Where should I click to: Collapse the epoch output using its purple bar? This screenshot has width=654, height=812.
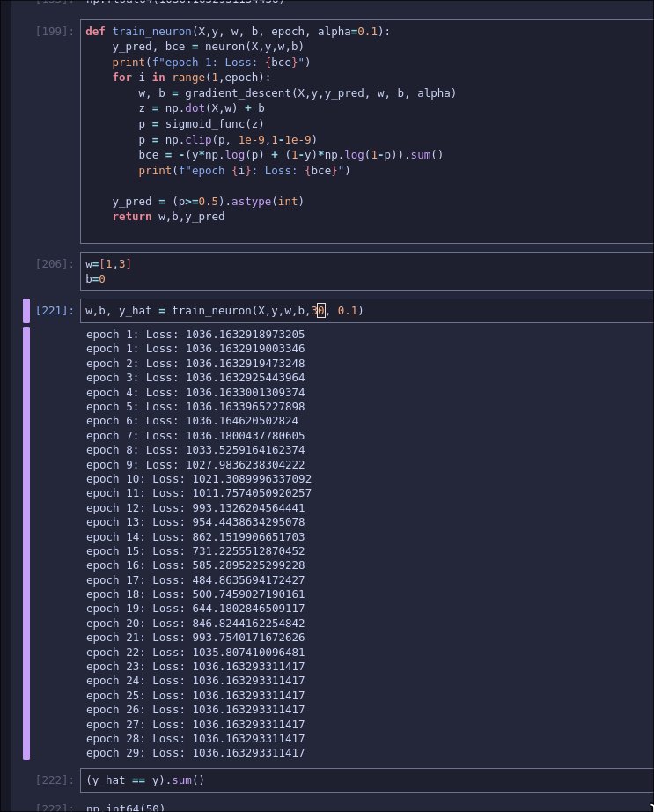(x=26, y=543)
